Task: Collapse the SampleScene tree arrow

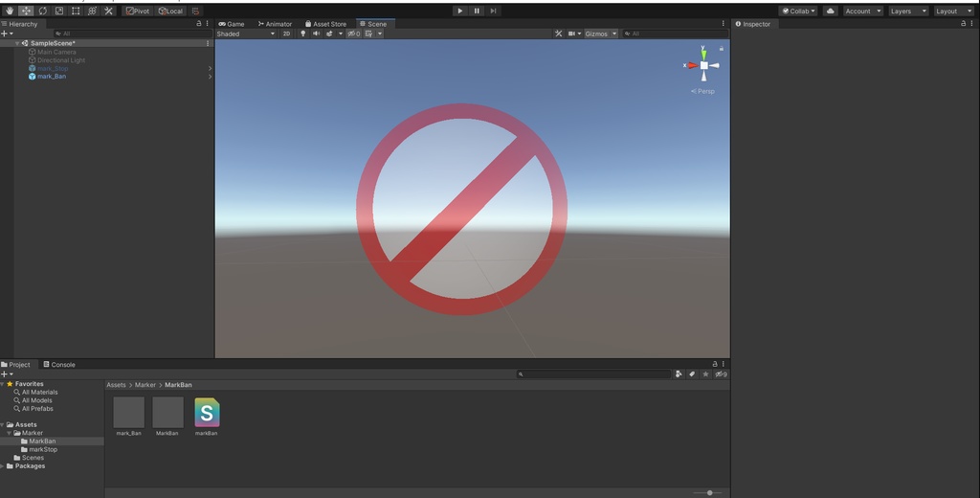Action: click(x=17, y=43)
